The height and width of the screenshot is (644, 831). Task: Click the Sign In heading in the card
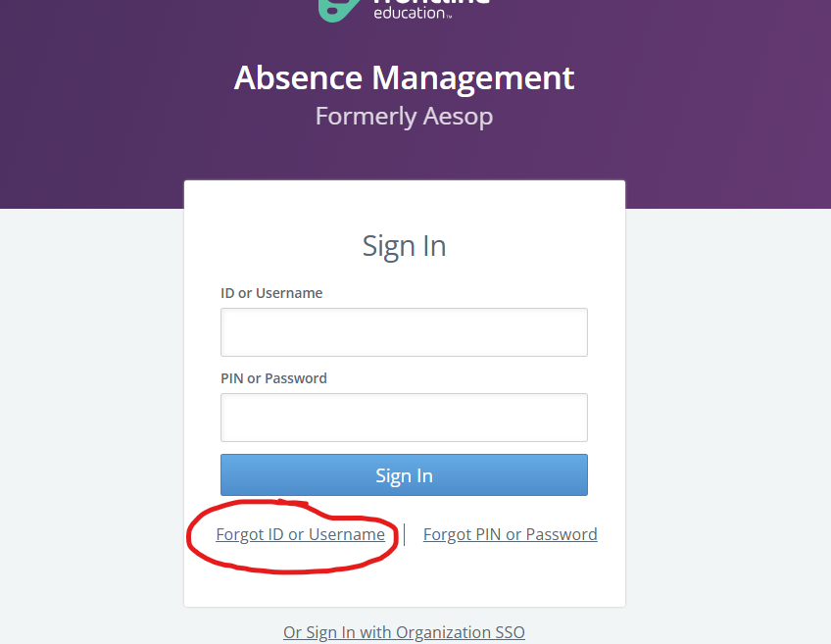pyautogui.click(x=404, y=245)
